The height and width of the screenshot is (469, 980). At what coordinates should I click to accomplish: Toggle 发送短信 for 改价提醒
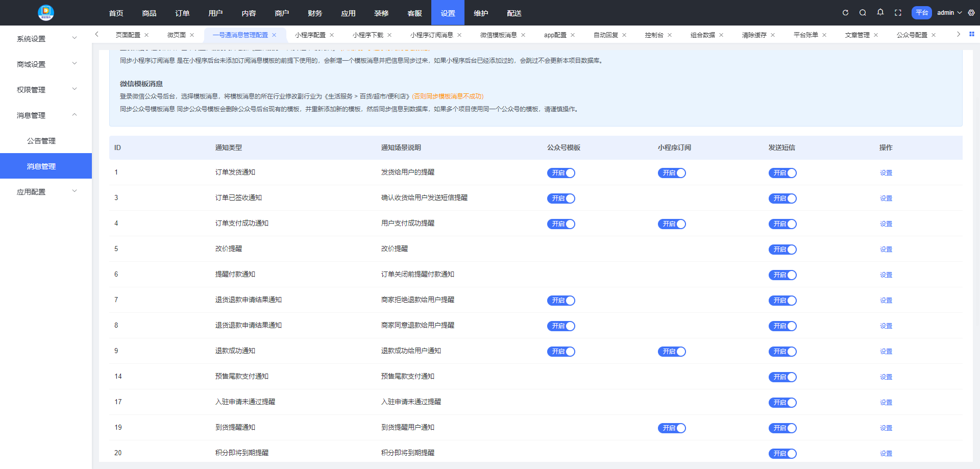(x=782, y=250)
